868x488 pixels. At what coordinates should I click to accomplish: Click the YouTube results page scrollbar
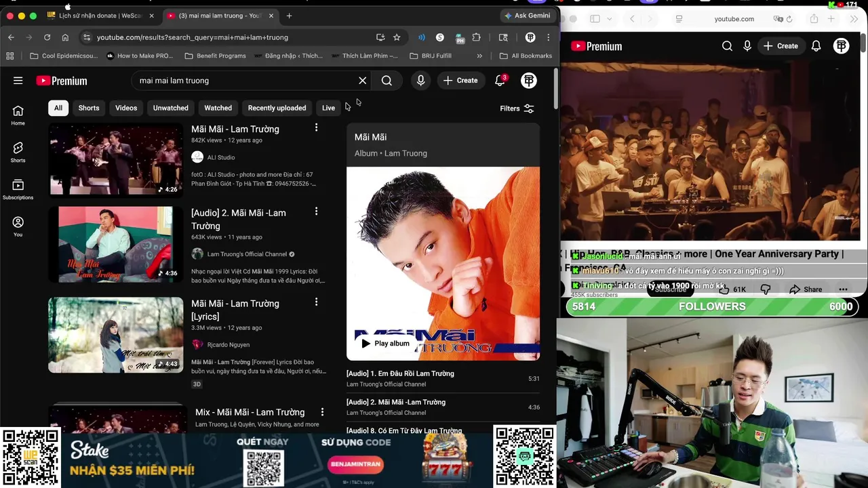(555, 88)
